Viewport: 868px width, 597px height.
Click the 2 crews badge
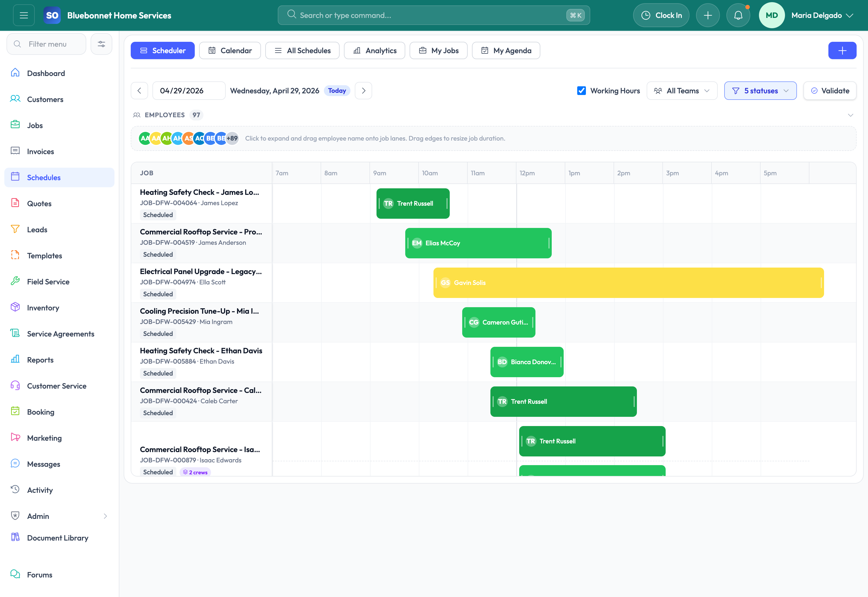[195, 472]
